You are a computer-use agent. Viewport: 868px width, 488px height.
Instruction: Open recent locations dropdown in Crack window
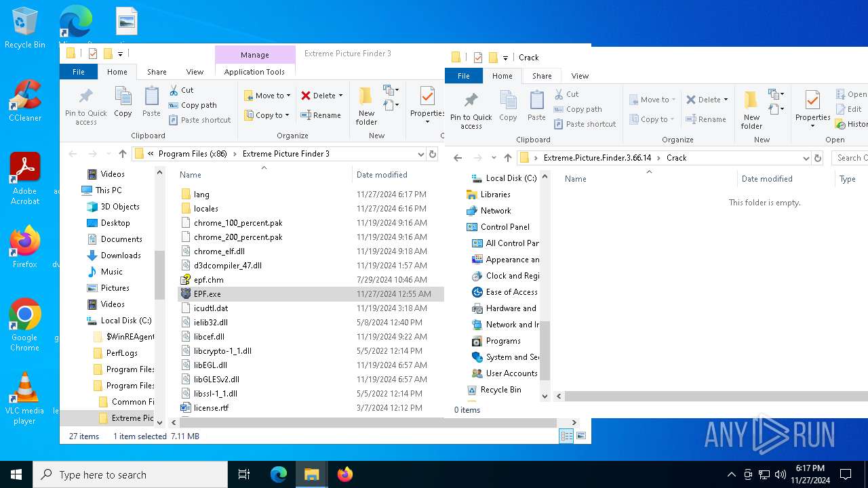pyautogui.click(x=494, y=158)
